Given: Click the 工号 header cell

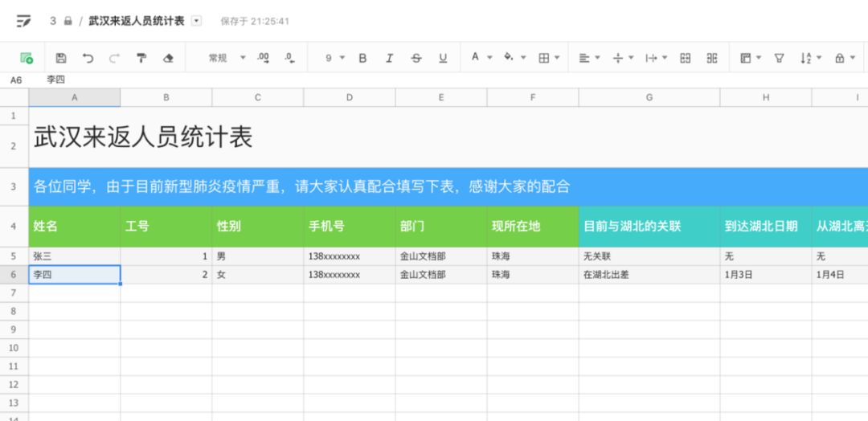Looking at the screenshot, I should pos(166,227).
